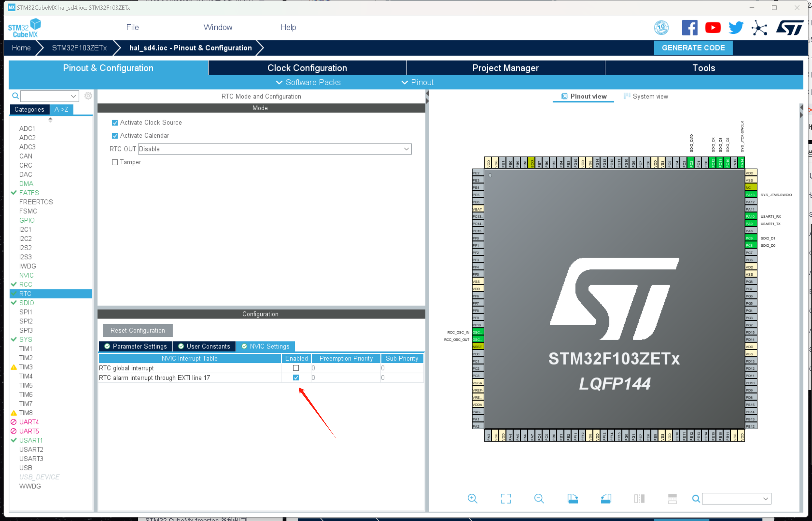Expand the Pinout dropdown menu
Screen dimensions: 812x521
point(417,82)
